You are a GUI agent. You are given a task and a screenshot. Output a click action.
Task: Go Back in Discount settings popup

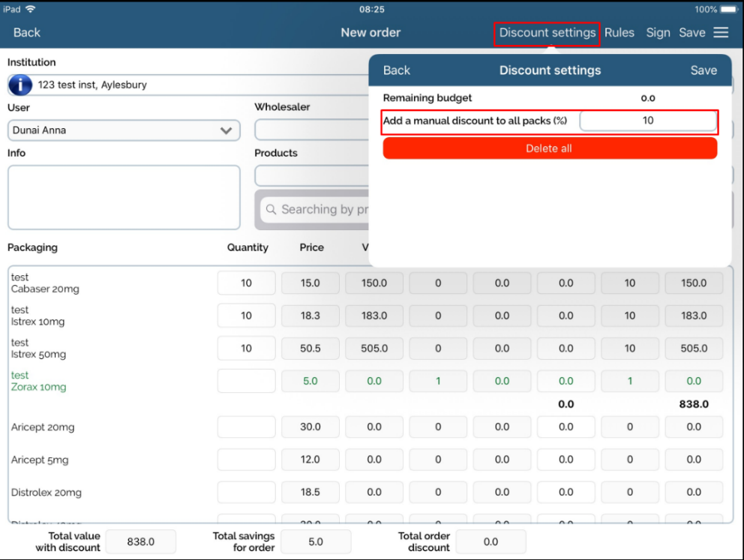pyautogui.click(x=397, y=70)
